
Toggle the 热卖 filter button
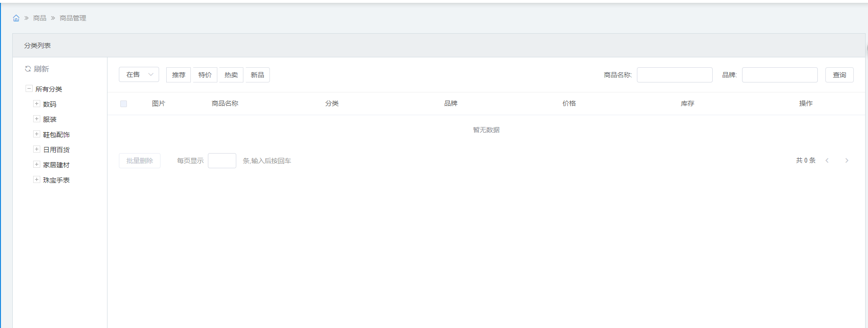[231, 75]
